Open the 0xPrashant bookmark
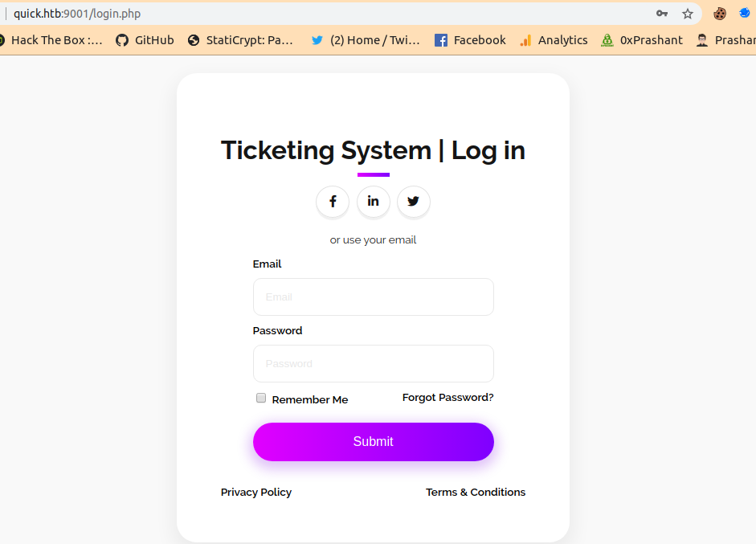Viewport: 756px width, 544px height. coord(641,39)
